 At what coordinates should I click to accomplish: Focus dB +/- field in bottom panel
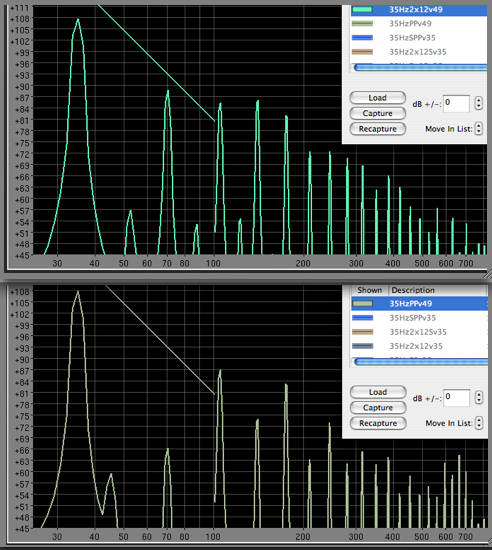click(x=456, y=398)
